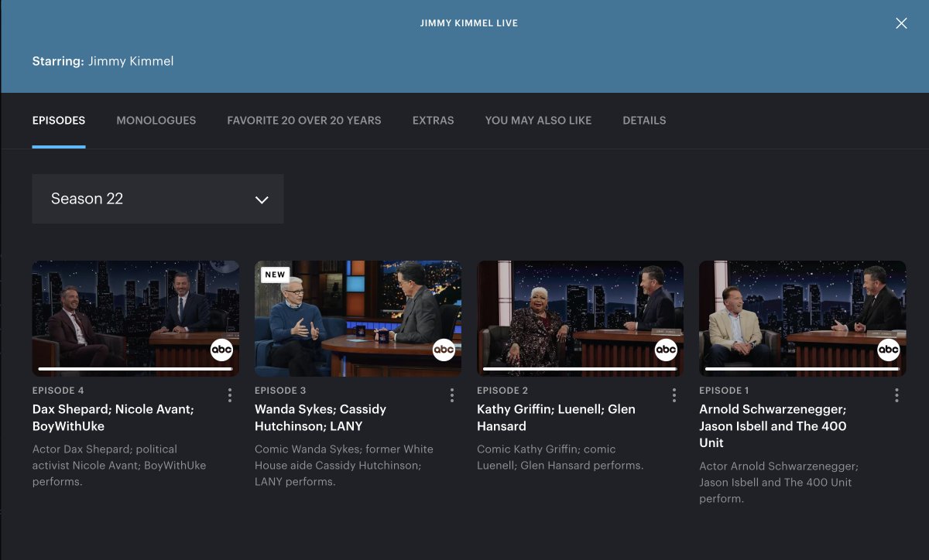Open more options for Episode 2
Image resolution: width=929 pixels, height=560 pixels.
tap(674, 395)
